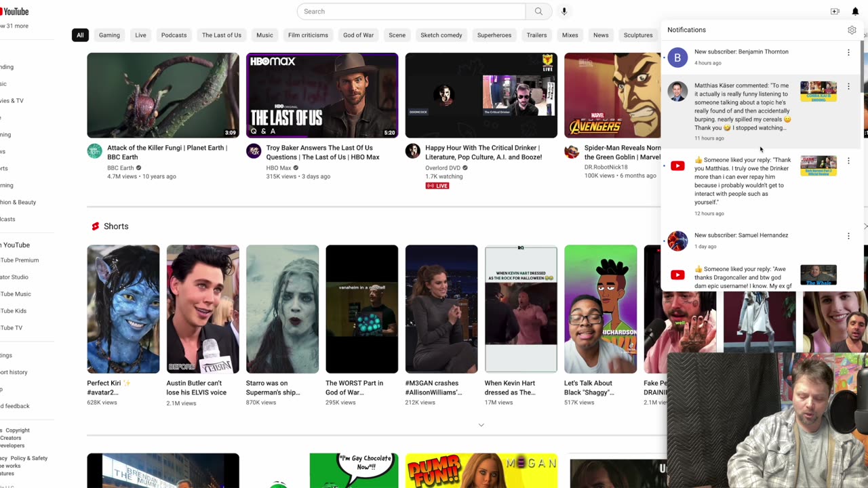This screenshot has height=488, width=868.
Task: Open the #M3GAN crashes short
Action: click(x=441, y=309)
